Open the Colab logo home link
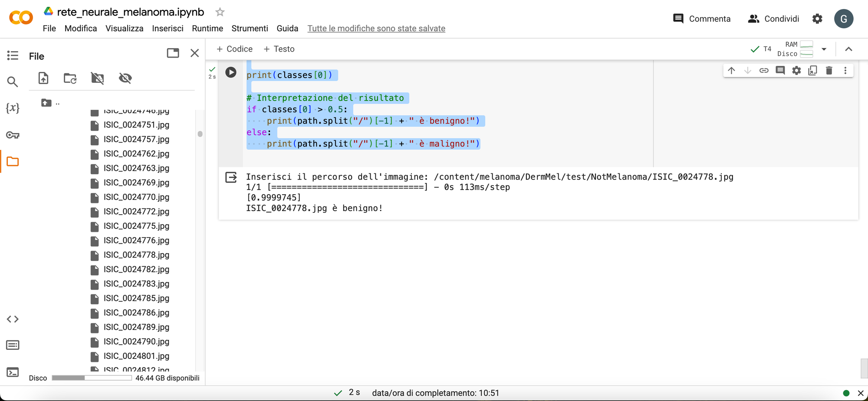This screenshot has width=868, height=401. [x=21, y=18]
